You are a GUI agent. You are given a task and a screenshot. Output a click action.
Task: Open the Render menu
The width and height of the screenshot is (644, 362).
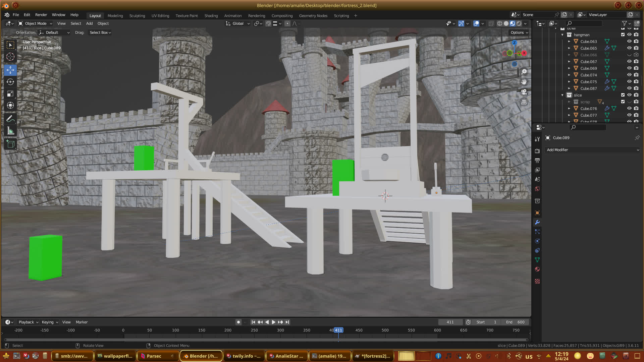click(41, 15)
